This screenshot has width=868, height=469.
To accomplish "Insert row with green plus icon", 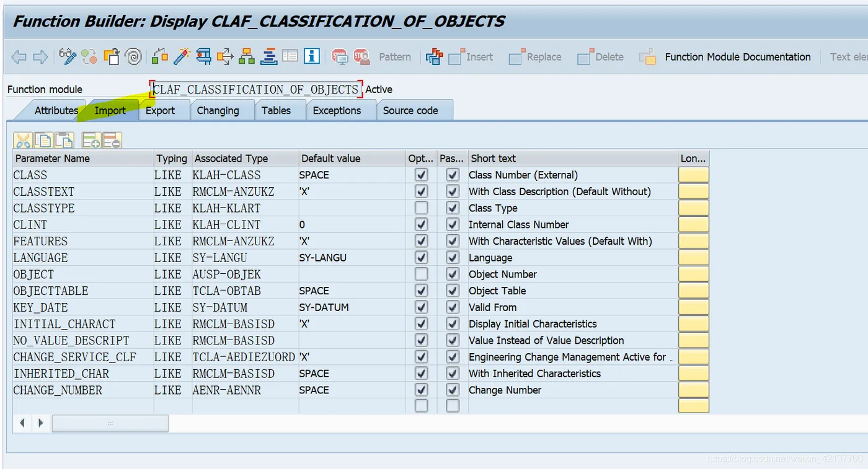I will pos(91,141).
